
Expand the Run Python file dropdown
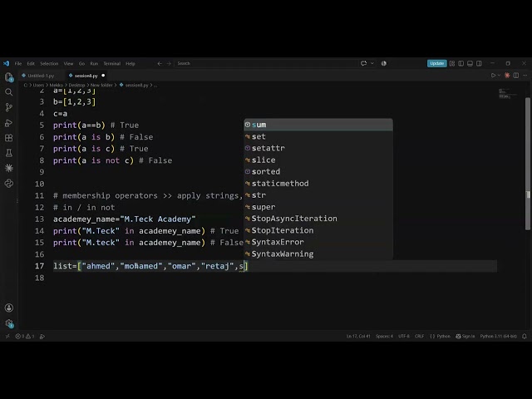[x=499, y=76]
